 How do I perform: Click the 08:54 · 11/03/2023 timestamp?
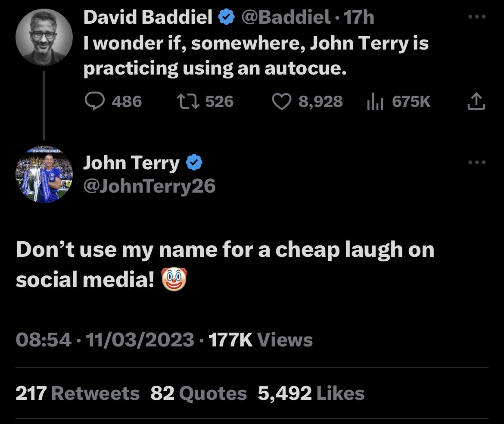click(x=105, y=340)
